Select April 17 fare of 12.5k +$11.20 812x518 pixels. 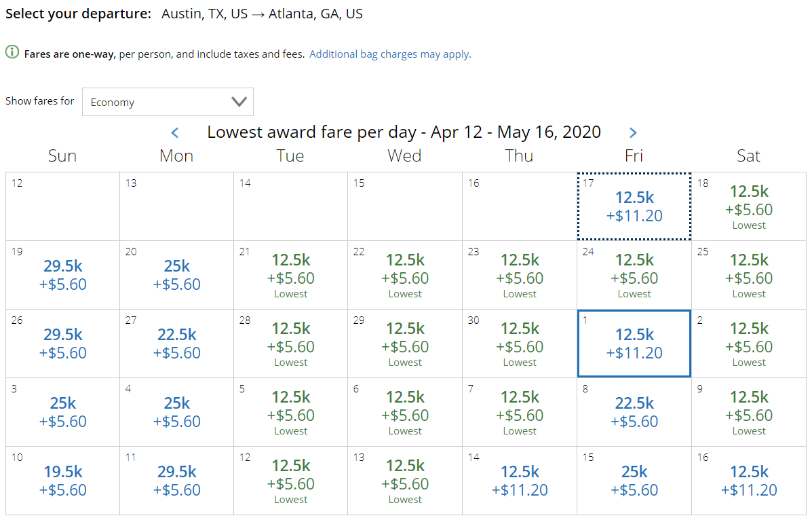click(634, 206)
